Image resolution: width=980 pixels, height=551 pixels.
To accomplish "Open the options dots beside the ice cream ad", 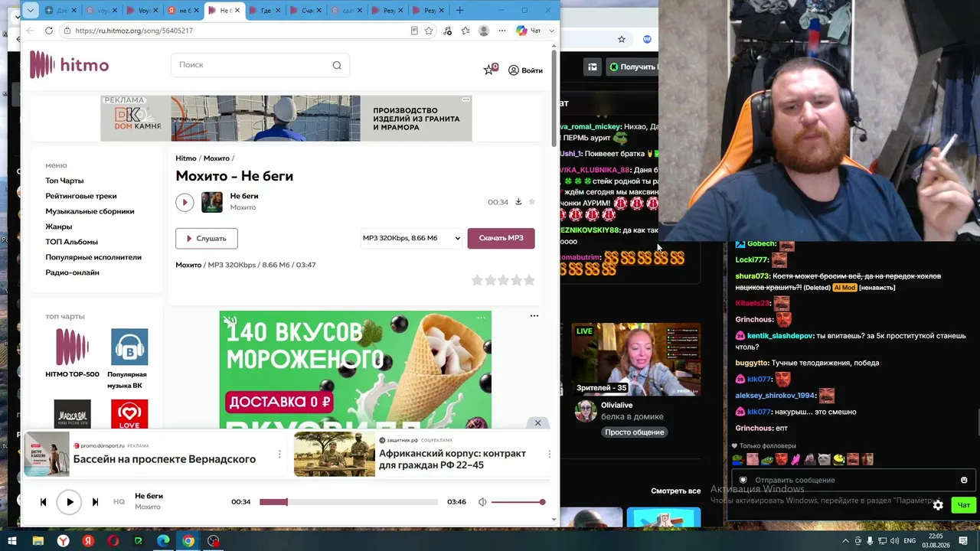I will point(534,316).
